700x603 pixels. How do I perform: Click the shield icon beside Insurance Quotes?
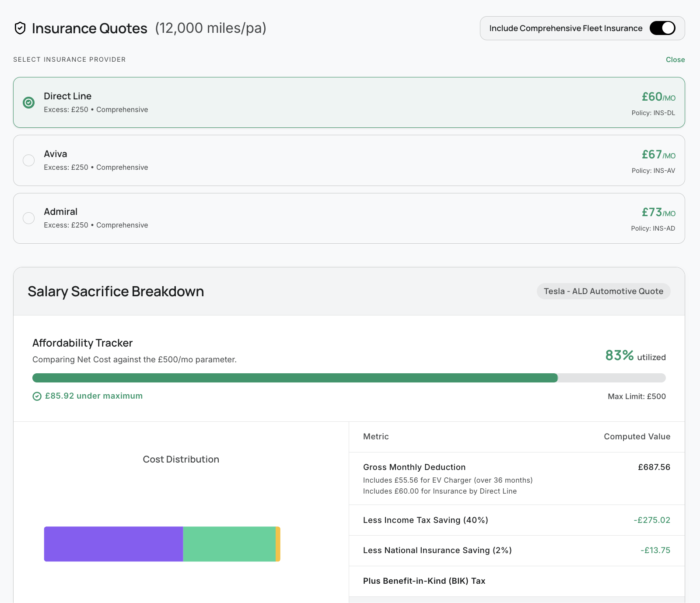click(20, 28)
